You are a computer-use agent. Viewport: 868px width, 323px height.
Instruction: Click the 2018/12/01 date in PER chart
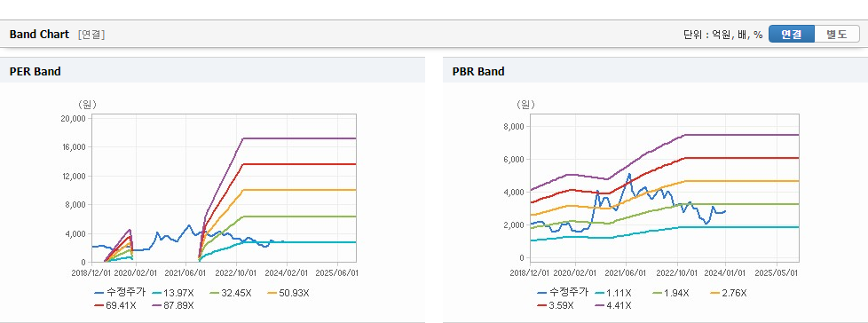(91, 272)
